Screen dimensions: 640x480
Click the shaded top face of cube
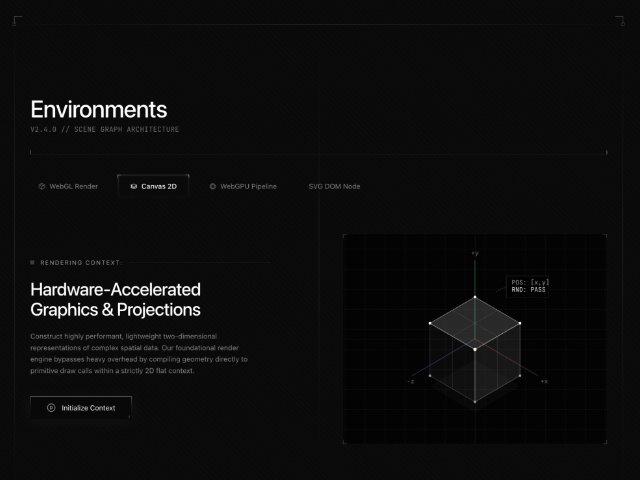coord(475,323)
